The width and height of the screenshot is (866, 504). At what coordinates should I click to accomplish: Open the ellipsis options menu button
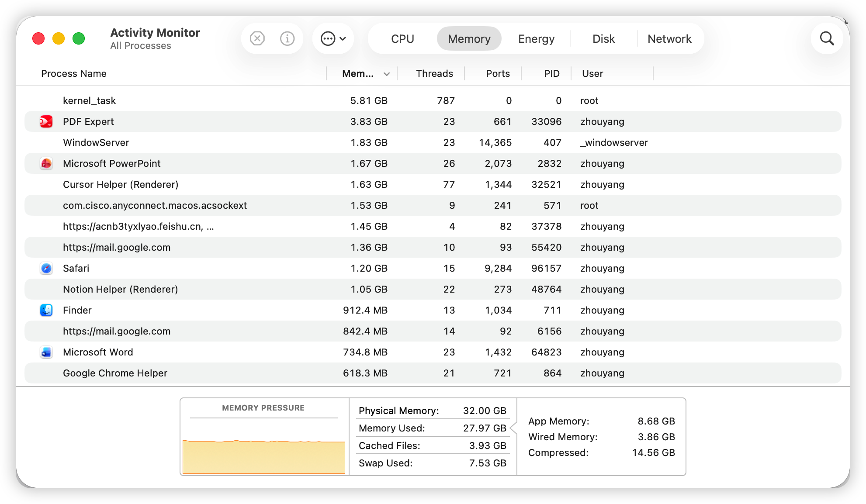click(333, 38)
